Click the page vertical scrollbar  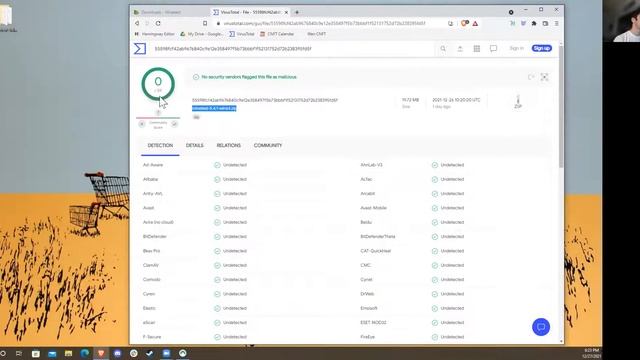click(x=561, y=106)
